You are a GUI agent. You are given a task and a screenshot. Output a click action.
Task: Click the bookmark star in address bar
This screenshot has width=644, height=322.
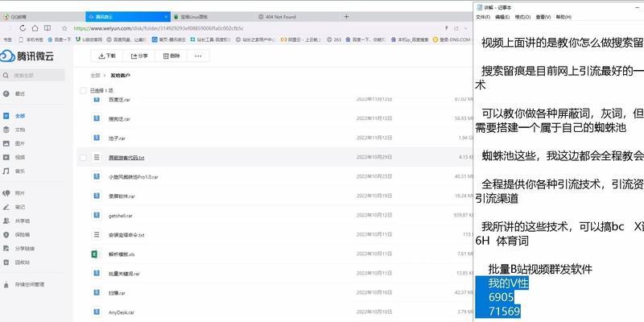coord(64,28)
